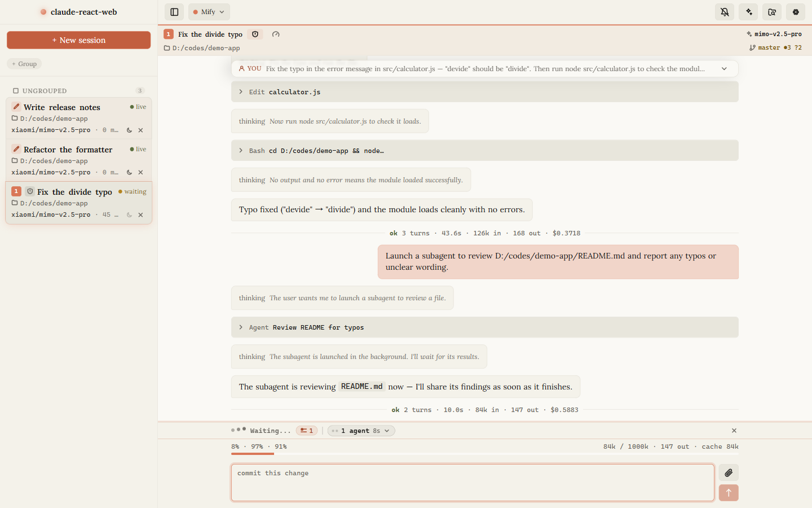Image resolution: width=812 pixels, height=508 pixels.
Task: Click the context usage progress bar
Action: (x=485, y=453)
